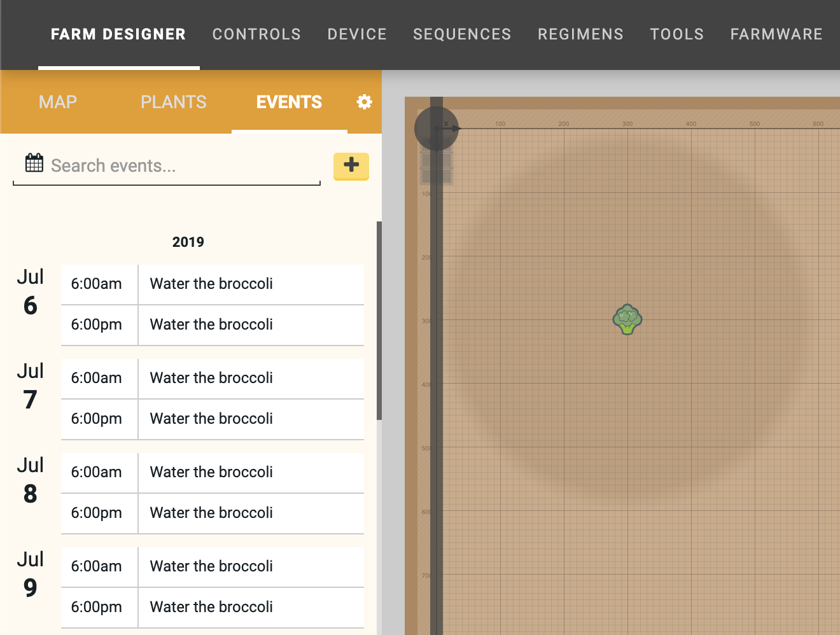Select the Events tab
This screenshot has height=635, width=840.
click(289, 102)
